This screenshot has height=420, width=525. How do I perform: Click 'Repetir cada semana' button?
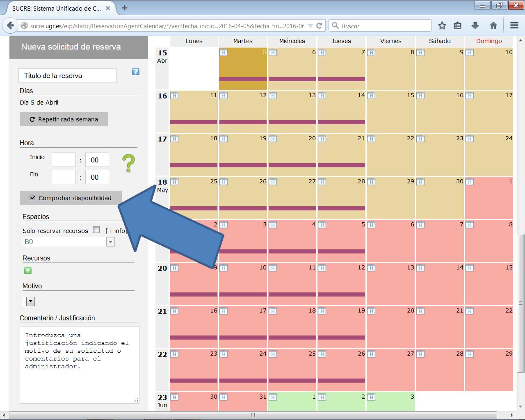(x=64, y=119)
